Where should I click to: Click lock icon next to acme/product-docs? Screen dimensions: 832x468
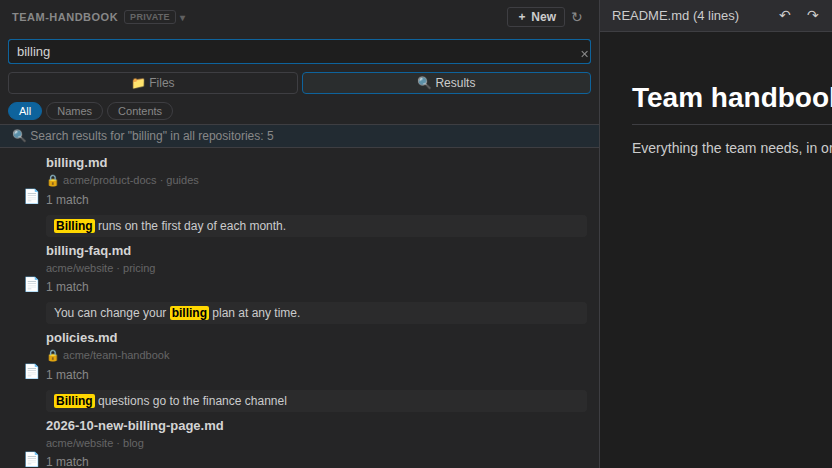point(53,180)
